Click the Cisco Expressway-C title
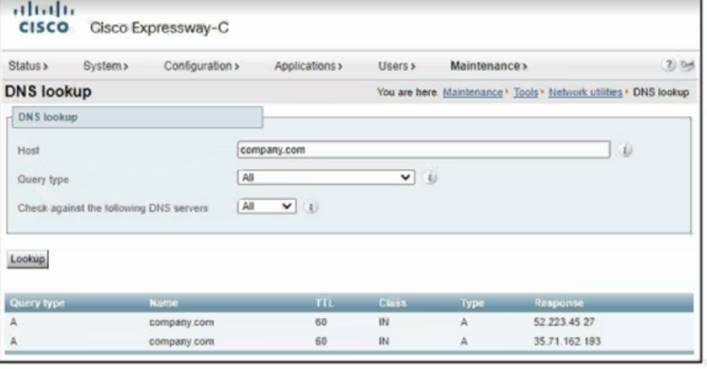Viewport: 707px width, 369px height. (x=160, y=28)
